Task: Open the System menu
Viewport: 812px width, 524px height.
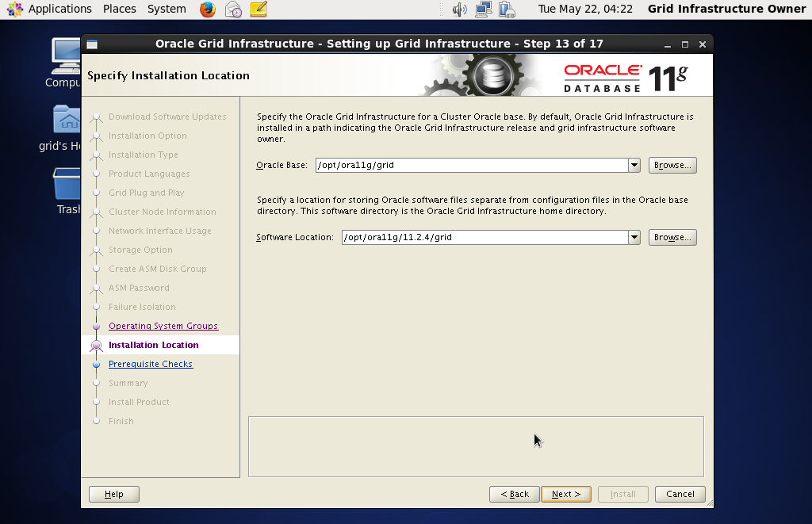Action: pos(166,10)
